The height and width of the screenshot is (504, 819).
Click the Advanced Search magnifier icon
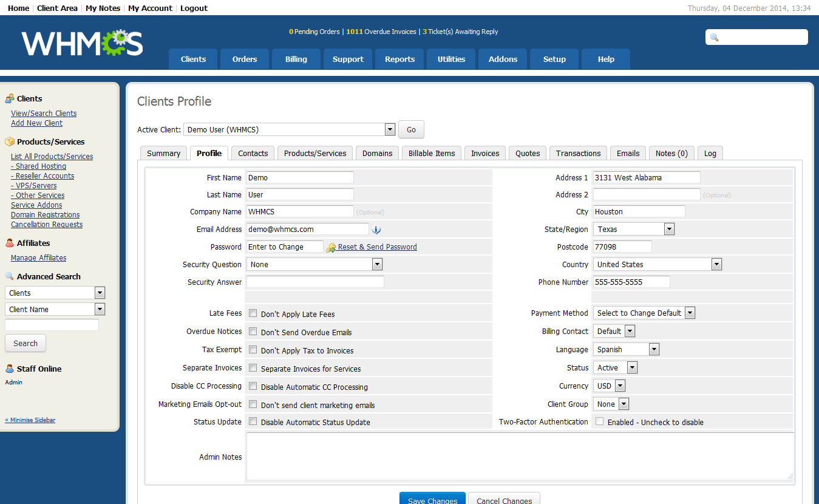pyautogui.click(x=10, y=276)
